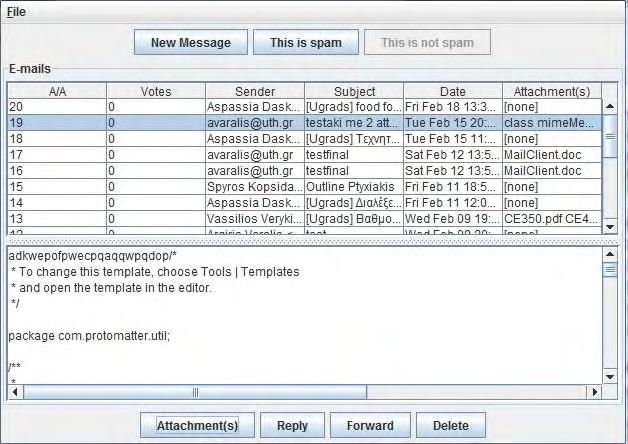The image size is (628, 444).
Task: Click the 'Fri Feb 18 13:3...' date cell
Action: click(x=453, y=107)
